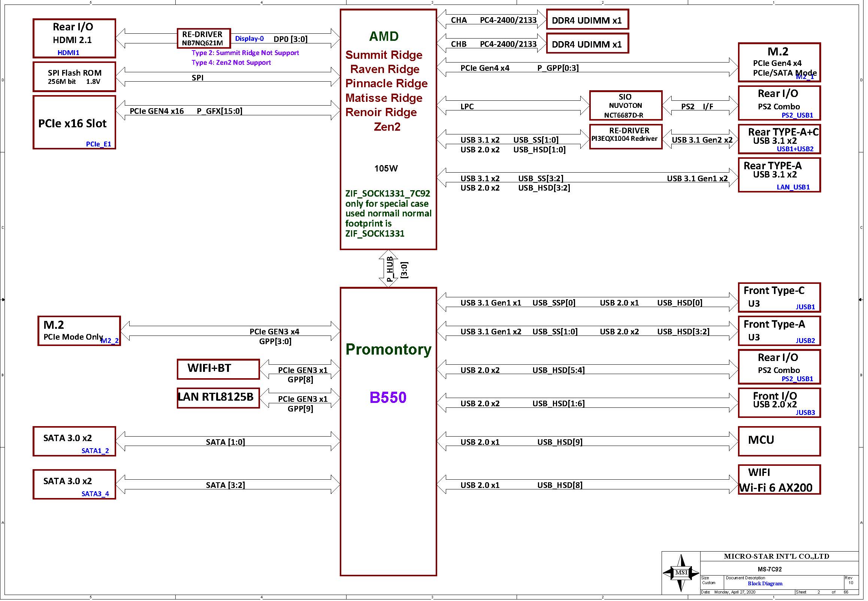Click note "Type 2: Summit Ridge Not Support"

(245, 53)
